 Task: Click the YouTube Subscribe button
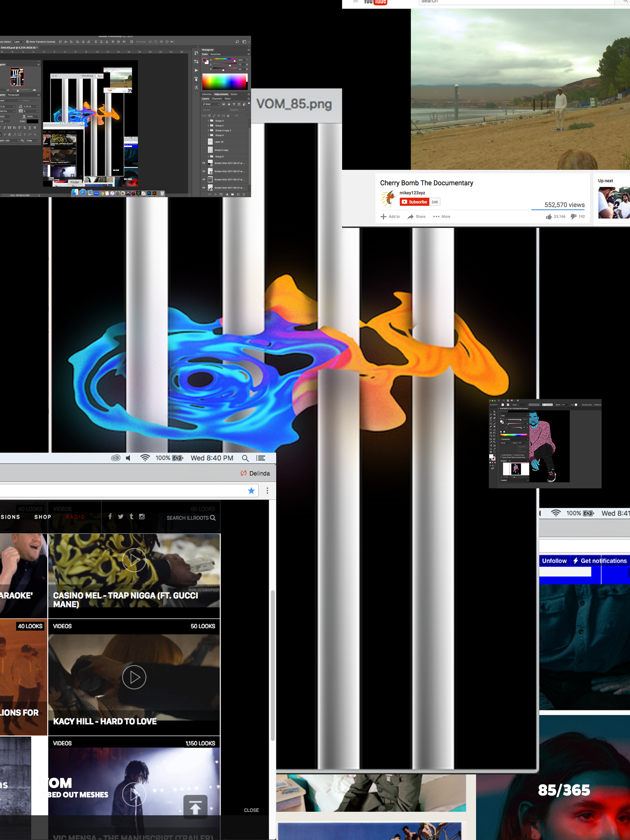(x=414, y=202)
